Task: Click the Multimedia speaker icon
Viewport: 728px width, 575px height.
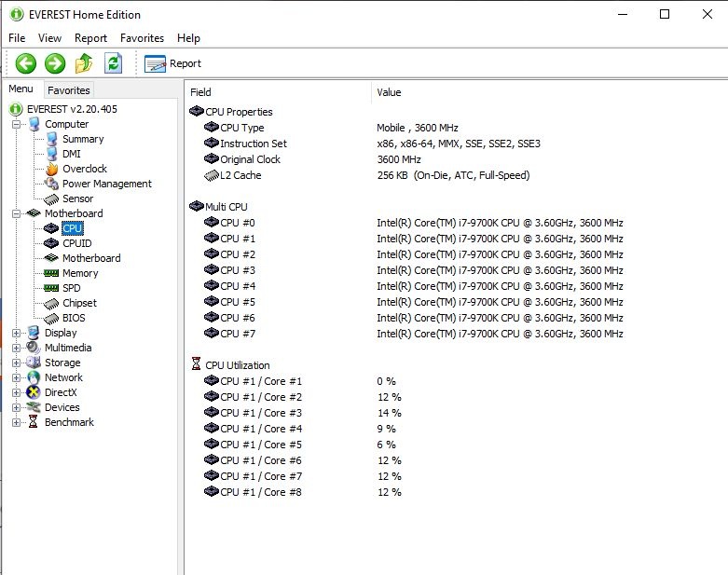Action: tap(34, 347)
